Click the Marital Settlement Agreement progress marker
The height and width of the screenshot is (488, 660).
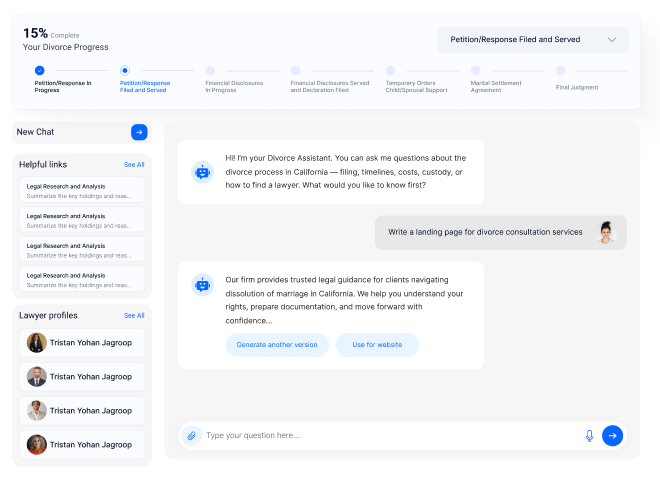(475, 71)
